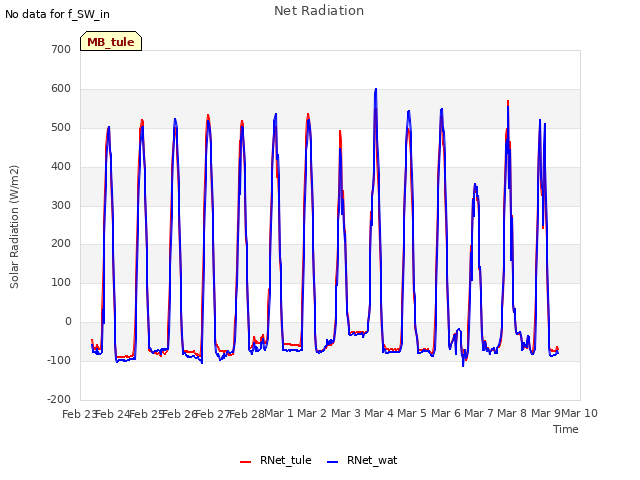Click the Mar 2 x-axis date label
Viewport: 640px width, 480px height.
point(312,413)
